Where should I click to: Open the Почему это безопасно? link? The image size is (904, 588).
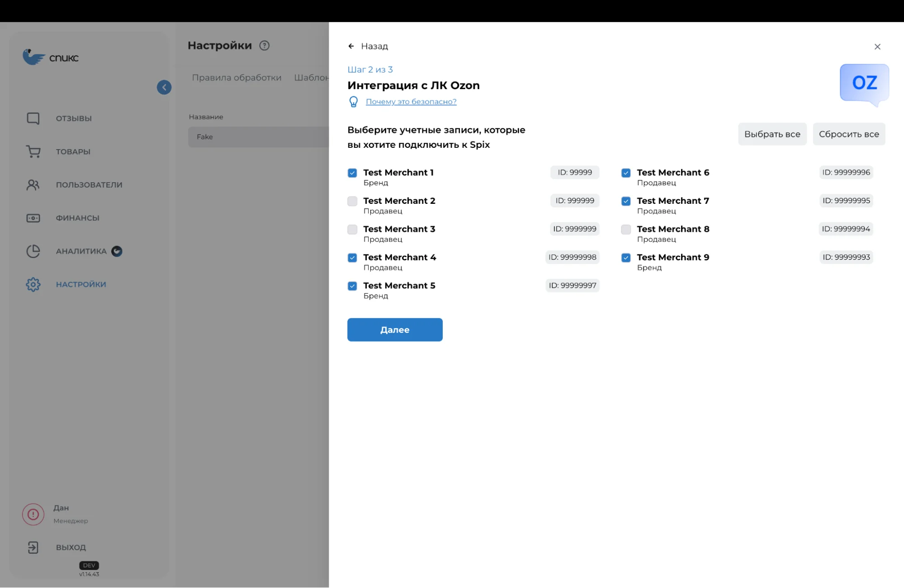pos(411,102)
